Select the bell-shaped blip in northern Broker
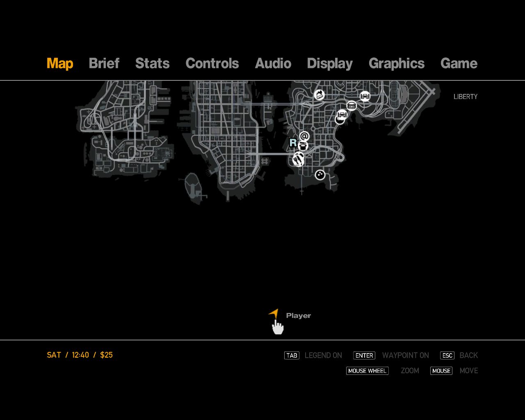This screenshot has height=420, width=525. (x=319, y=95)
